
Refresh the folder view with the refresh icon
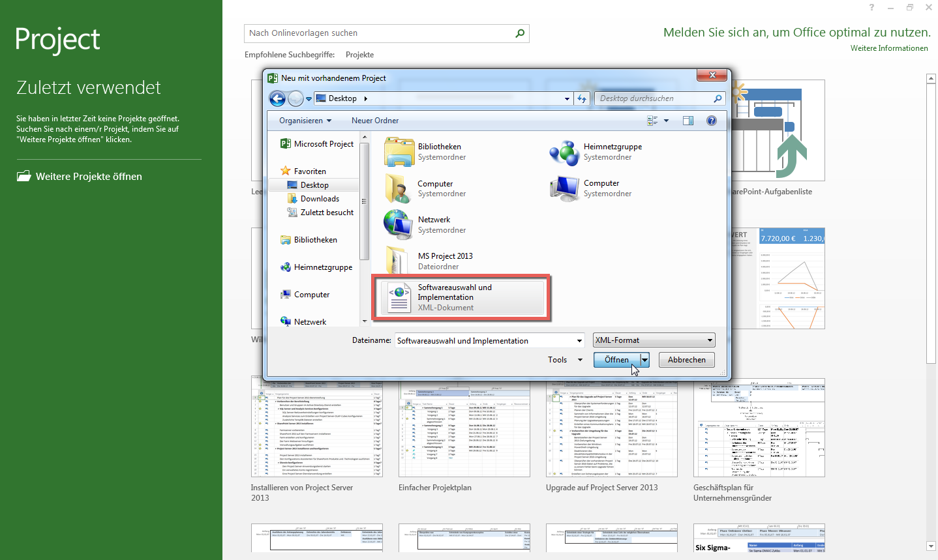[581, 98]
